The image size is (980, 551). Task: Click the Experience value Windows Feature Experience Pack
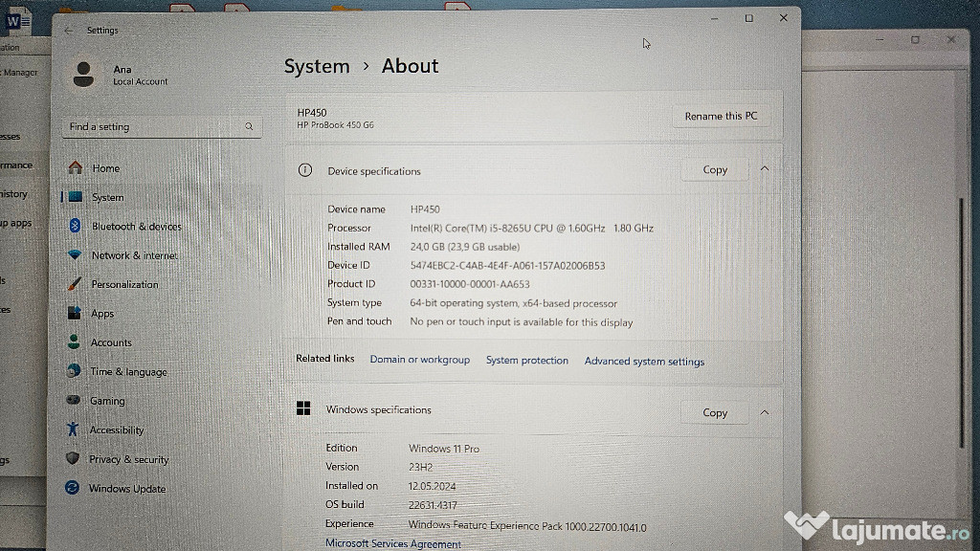coord(527,527)
